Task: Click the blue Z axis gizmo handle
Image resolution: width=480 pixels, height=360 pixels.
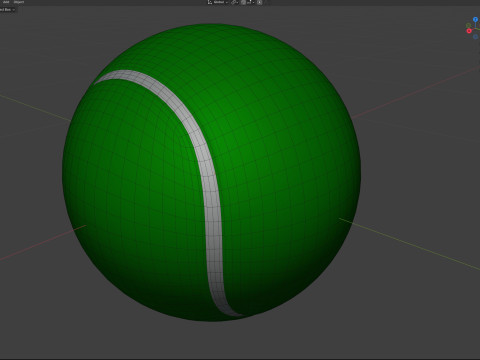Action: pyautogui.click(x=476, y=19)
